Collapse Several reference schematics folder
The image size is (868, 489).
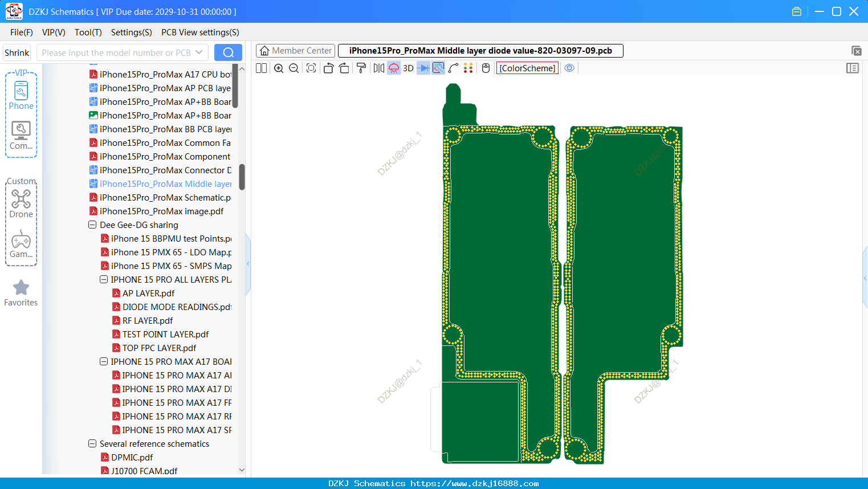pyautogui.click(x=92, y=443)
